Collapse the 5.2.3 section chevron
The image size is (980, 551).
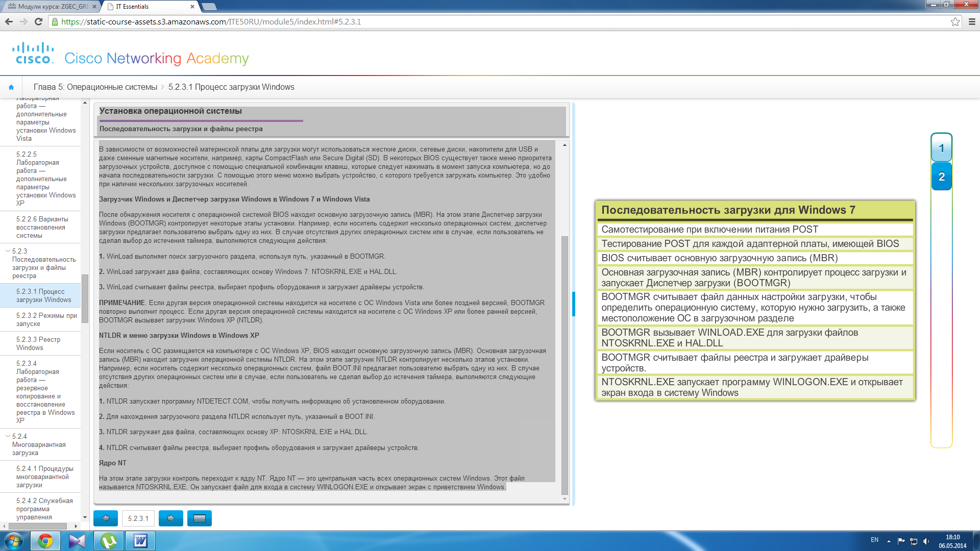point(8,251)
